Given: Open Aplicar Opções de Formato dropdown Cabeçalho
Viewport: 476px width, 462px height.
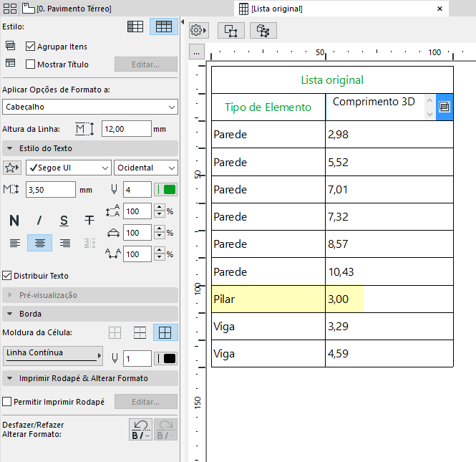Looking at the screenshot, I should [x=90, y=107].
